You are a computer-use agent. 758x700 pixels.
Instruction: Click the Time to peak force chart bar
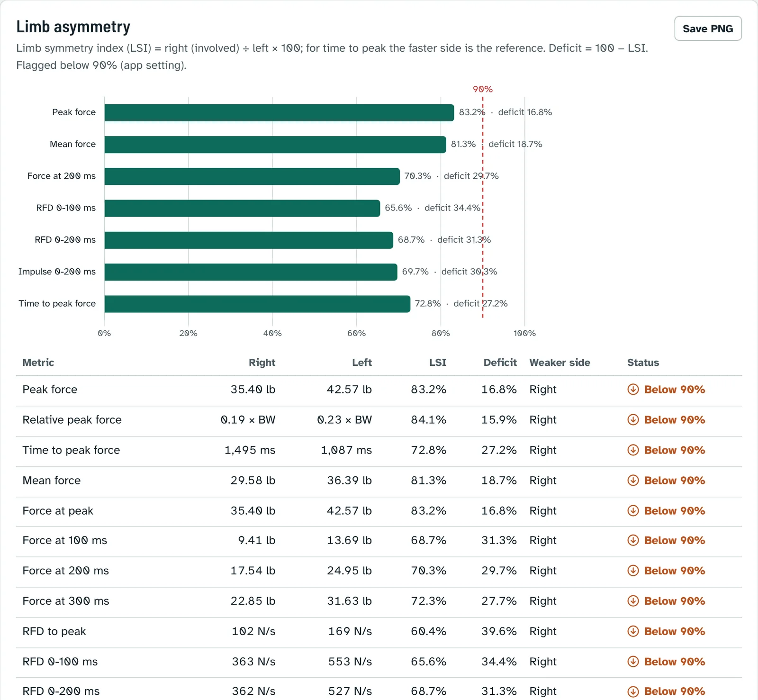click(257, 304)
